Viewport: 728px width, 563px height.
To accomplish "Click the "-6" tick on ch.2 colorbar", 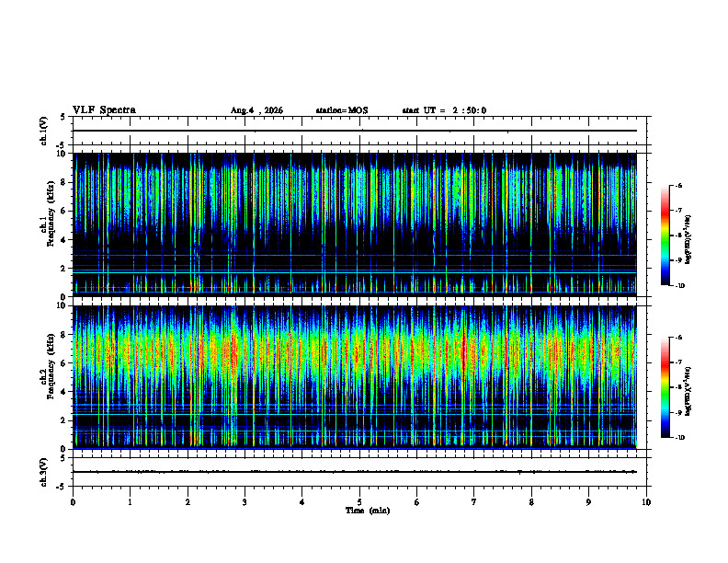I will click(678, 338).
